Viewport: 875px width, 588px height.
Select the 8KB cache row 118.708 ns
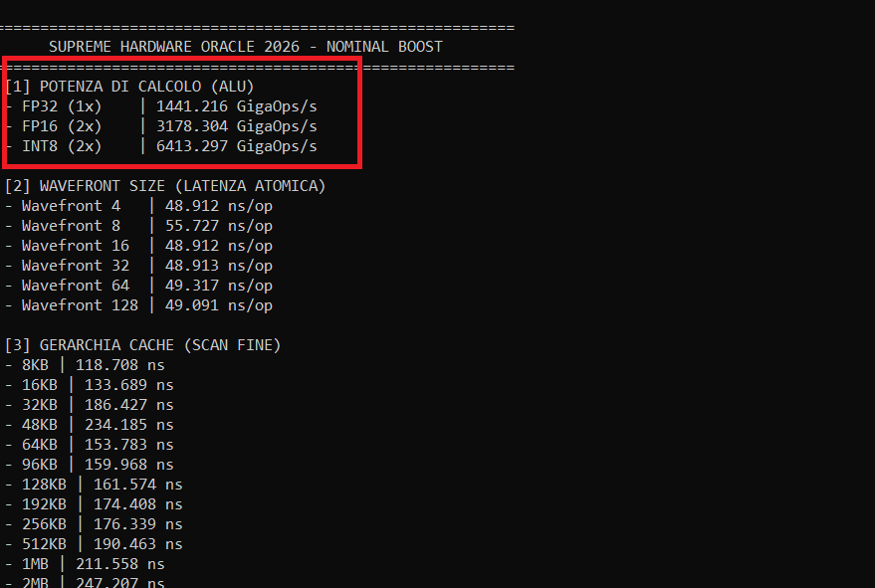pyautogui.click(x=85, y=365)
